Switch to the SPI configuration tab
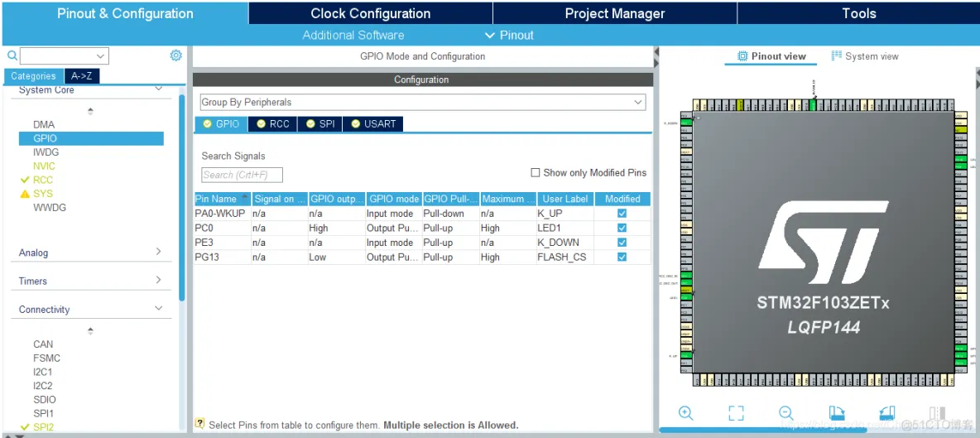Screen dimensions: 980x438 pyautogui.click(x=320, y=123)
